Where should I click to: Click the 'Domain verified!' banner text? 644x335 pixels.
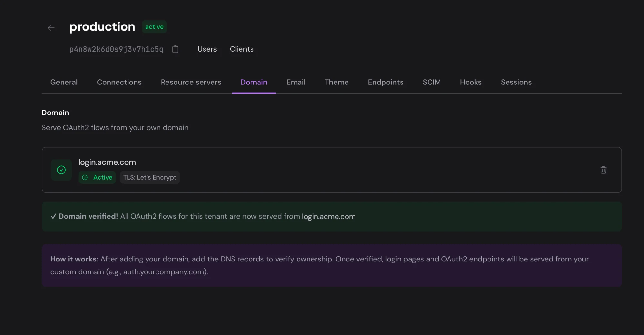88,216
